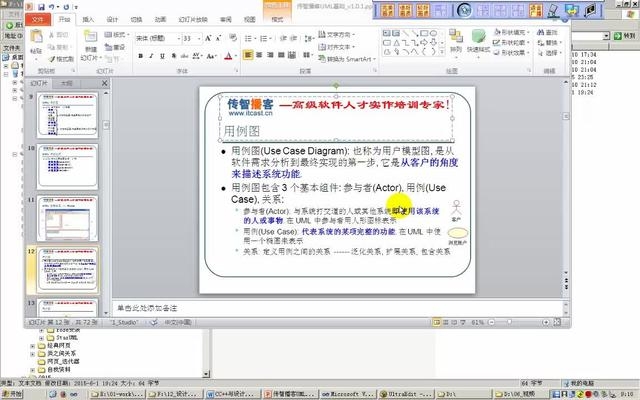The width and height of the screenshot is (640, 400).
Task: Click UltraEdit button in Windows taskbar
Action: click(406, 394)
